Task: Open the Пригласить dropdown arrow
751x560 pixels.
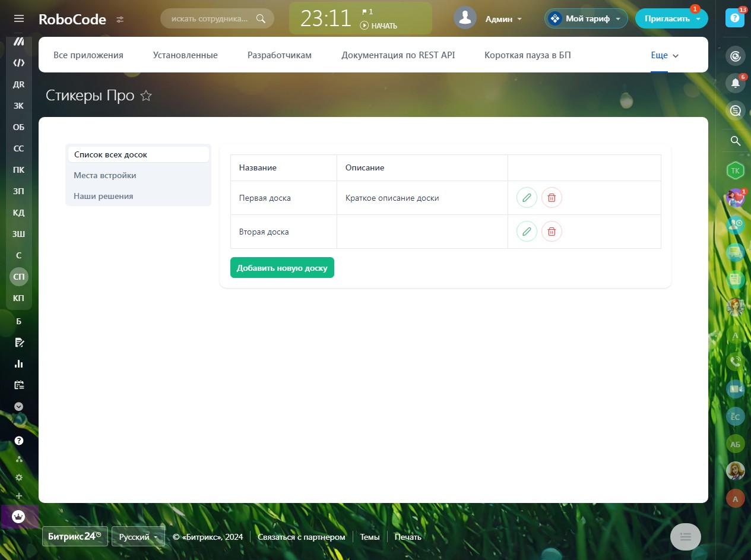Action: pos(698,19)
